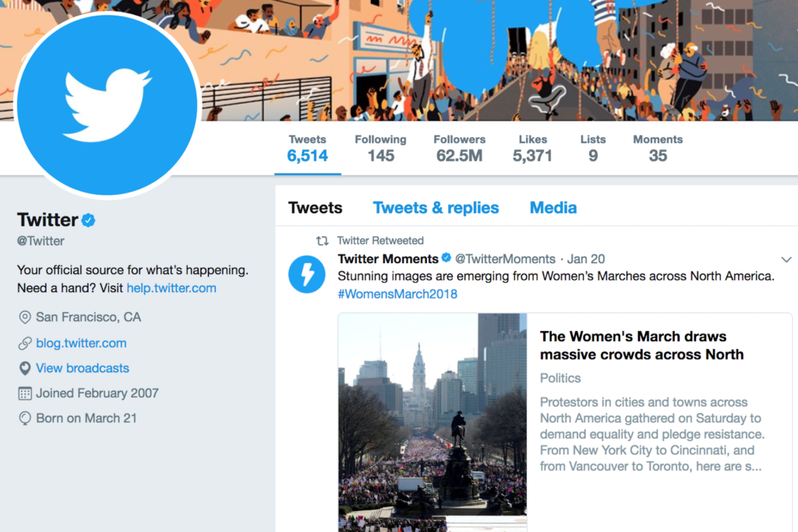Click the retweet arrows icon above the tweet
Screen dimensions: 798x532
click(322, 241)
